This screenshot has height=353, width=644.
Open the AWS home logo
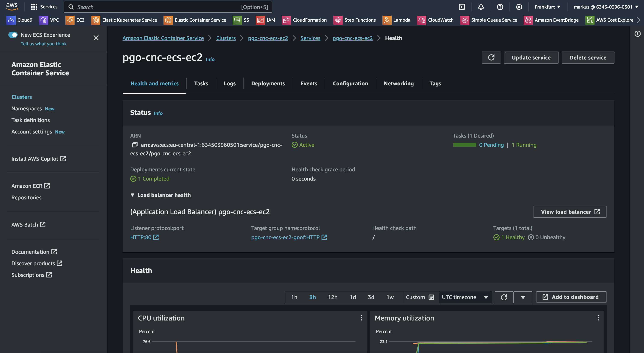click(12, 7)
